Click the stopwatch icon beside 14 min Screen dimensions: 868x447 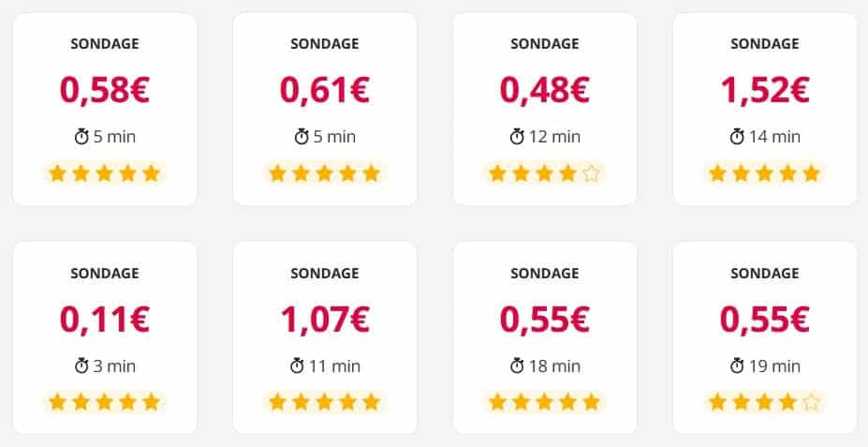(x=737, y=137)
